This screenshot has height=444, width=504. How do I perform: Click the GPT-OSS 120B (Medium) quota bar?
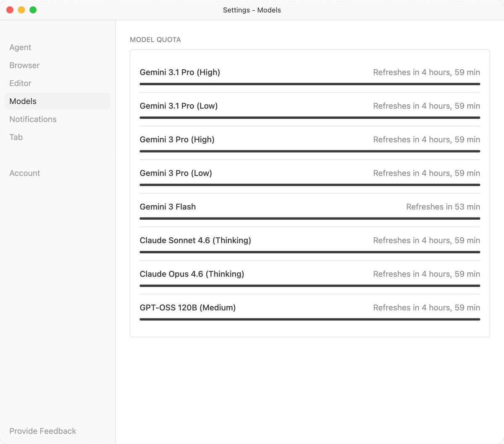pyautogui.click(x=310, y=319)
